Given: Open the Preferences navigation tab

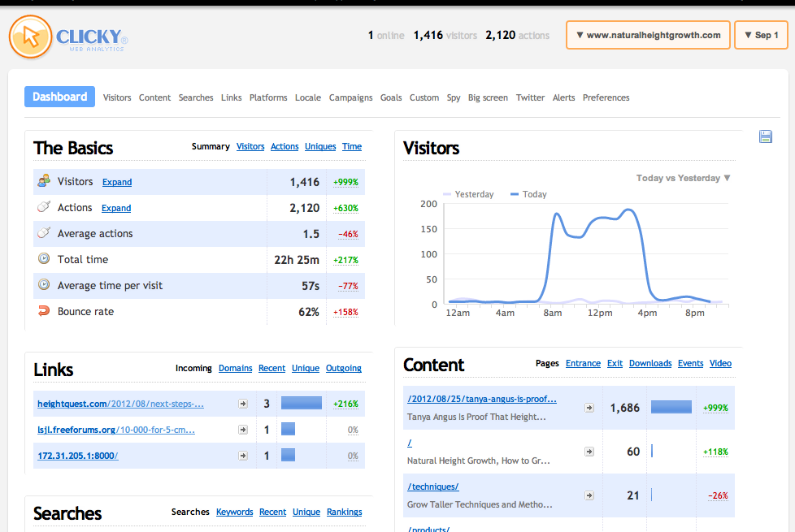Looking at the screenshot, I should coord(606,97).
